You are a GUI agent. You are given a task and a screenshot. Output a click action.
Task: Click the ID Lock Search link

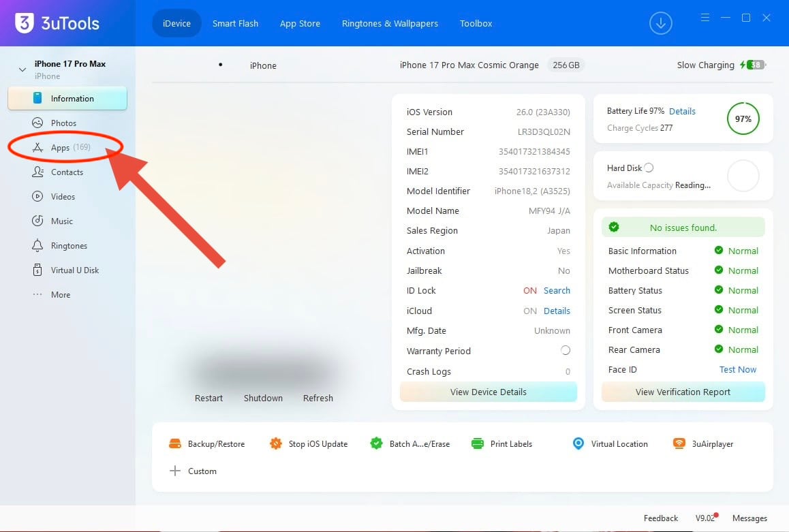(x=557, y=290)
